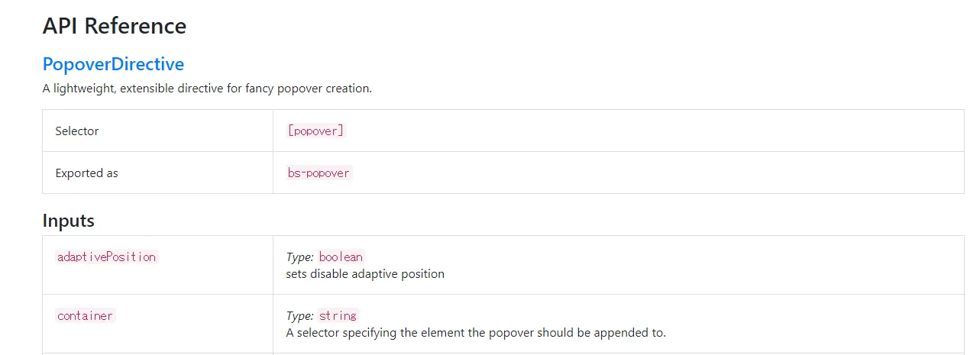The height and width of the screenshot is (355, 980).
Task: Click the container input name
Action: [x=85, y=315]
